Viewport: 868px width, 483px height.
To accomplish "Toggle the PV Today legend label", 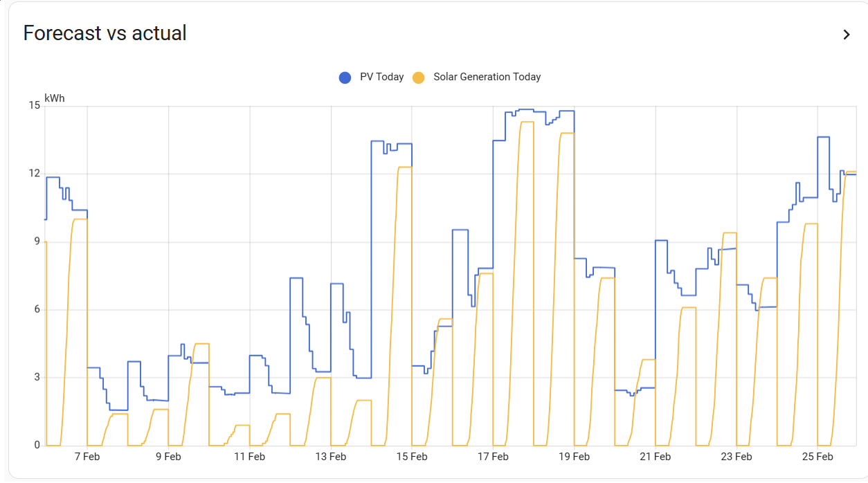I will tap(381, 77).
